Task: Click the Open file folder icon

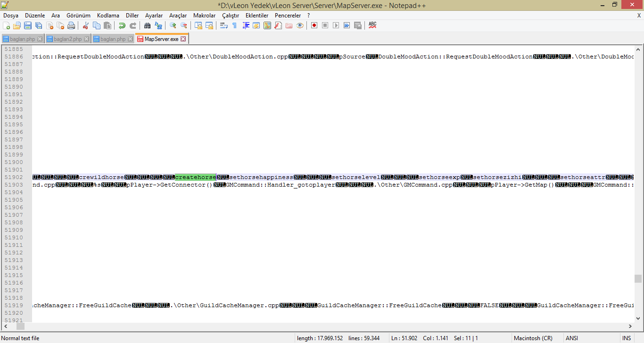Action: click(x=17, y=25)
